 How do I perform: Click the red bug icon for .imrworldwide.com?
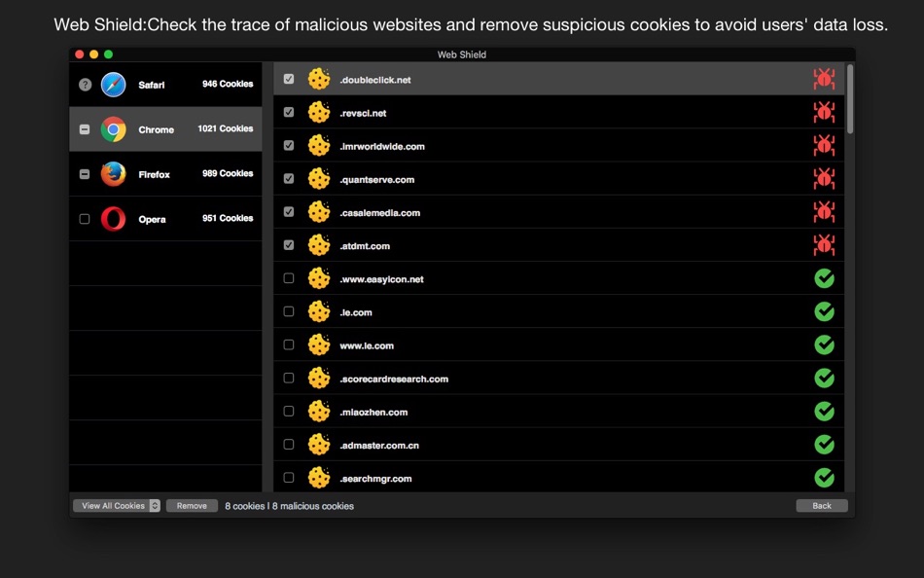pyautogui.click(x=824, y=145)
